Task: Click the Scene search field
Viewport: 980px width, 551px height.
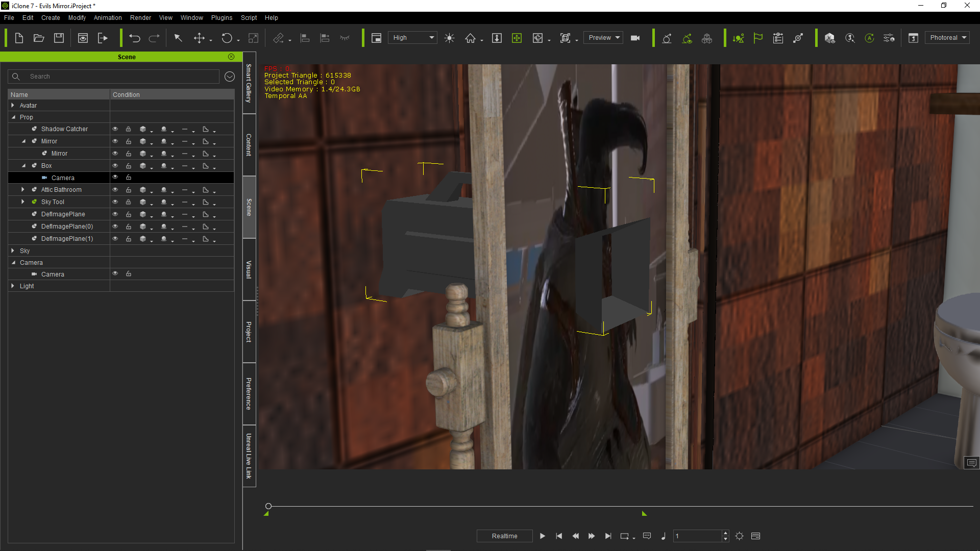Action: pos(113,76)
